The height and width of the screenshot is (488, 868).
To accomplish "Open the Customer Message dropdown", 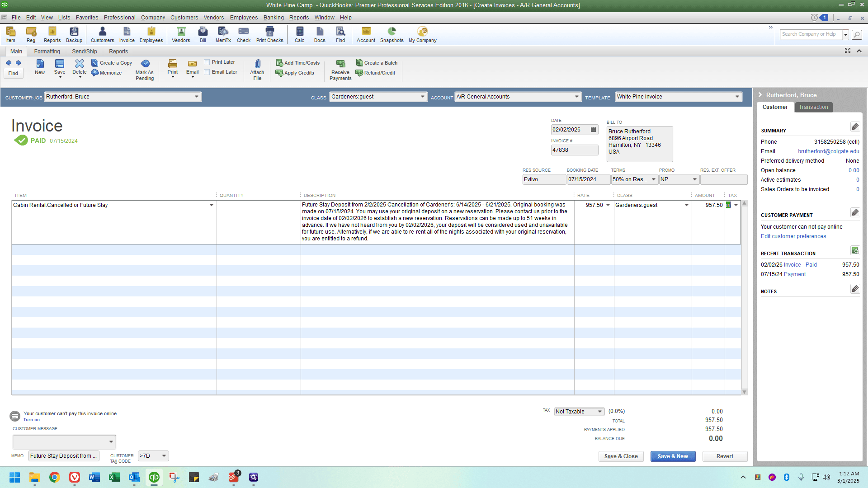I will tap(111, 442).
